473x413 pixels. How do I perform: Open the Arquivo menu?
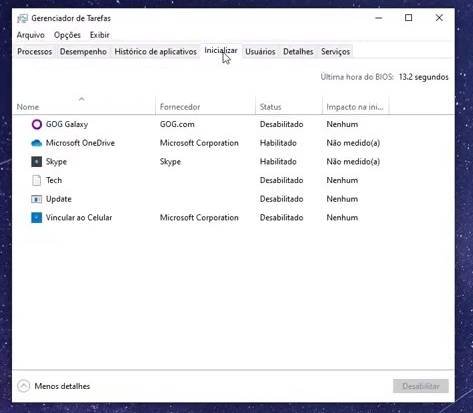tap(31, 35)
